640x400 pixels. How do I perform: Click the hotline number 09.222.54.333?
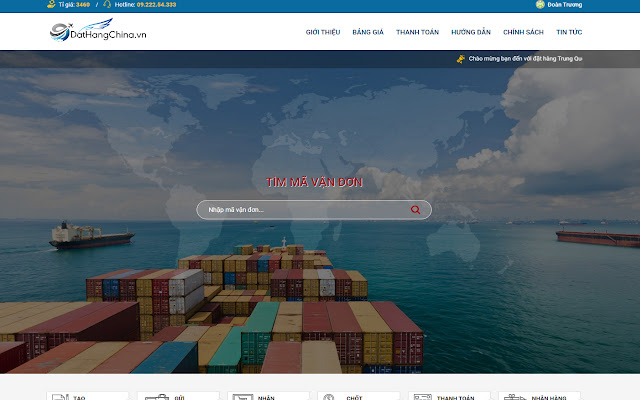point(156,4)
